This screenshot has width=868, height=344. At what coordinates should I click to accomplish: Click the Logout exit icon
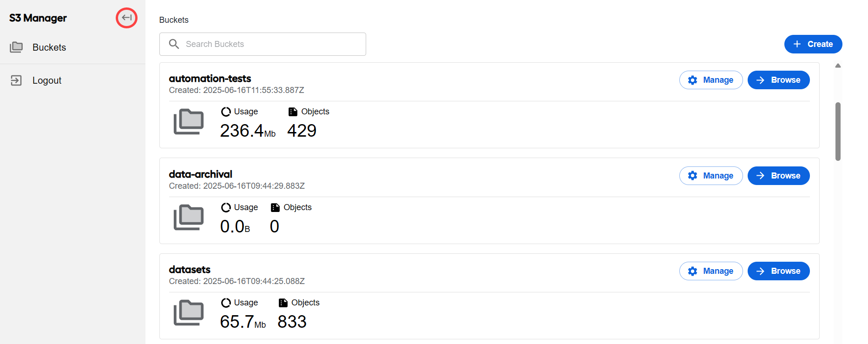click(x=16, y=80)
